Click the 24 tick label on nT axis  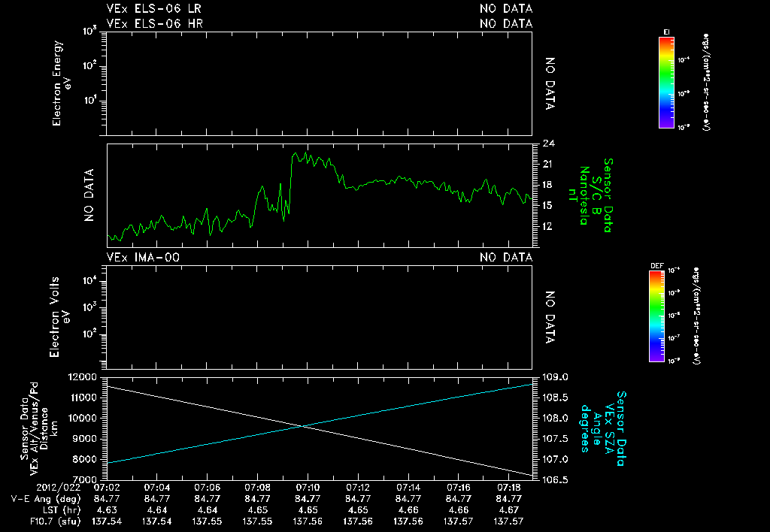pyautogui.click(x=548, y=144)
